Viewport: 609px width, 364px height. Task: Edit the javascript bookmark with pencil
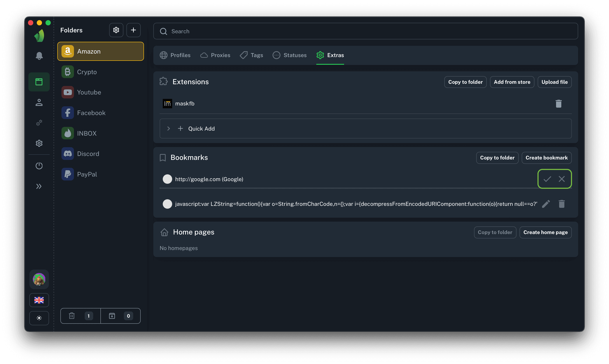[x=546, y=204]
